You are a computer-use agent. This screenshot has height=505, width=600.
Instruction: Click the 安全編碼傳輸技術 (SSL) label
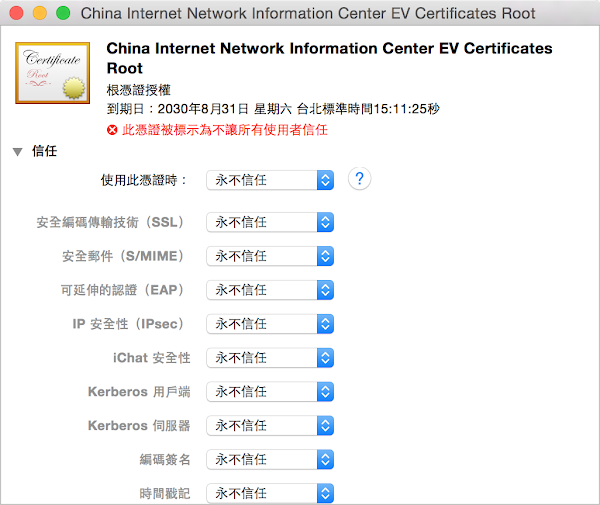coord(111,222)
